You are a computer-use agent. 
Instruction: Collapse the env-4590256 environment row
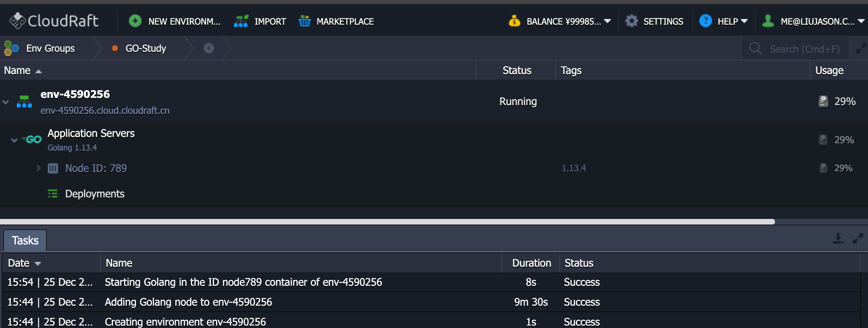pos(6,102)
